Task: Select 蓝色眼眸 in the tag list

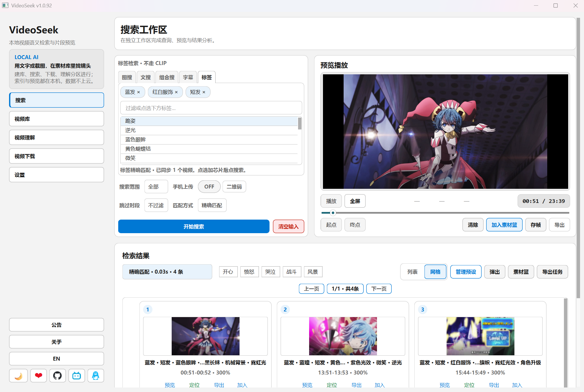Action: pos(209,140)
